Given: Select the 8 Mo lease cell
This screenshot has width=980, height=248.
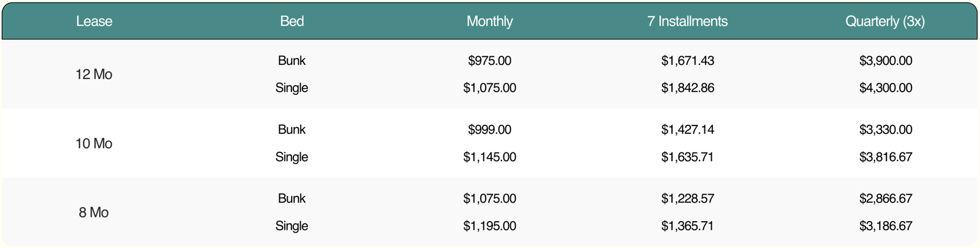Looking at the screenshot, I should pyautogui.click(x=94, y=212).
